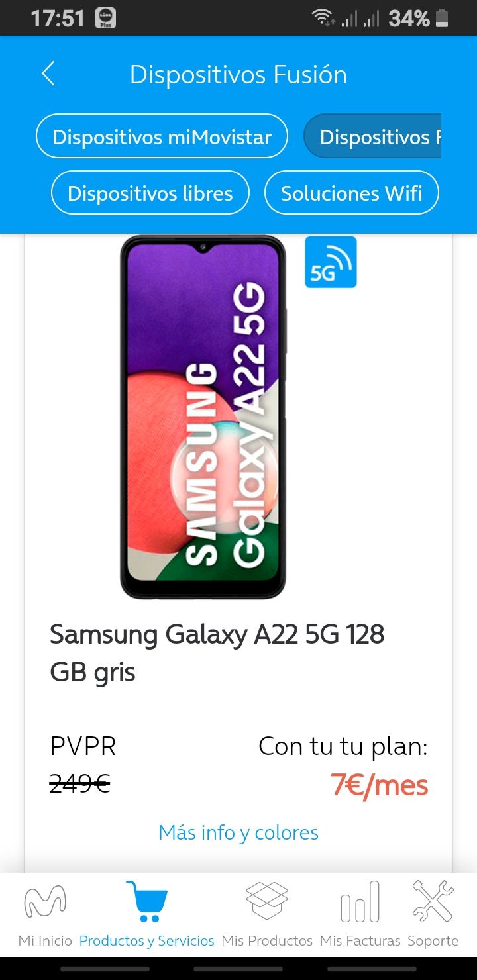Tap the Lidl Plus notification icon
The image size is (477, 980).
pos(105,19)
